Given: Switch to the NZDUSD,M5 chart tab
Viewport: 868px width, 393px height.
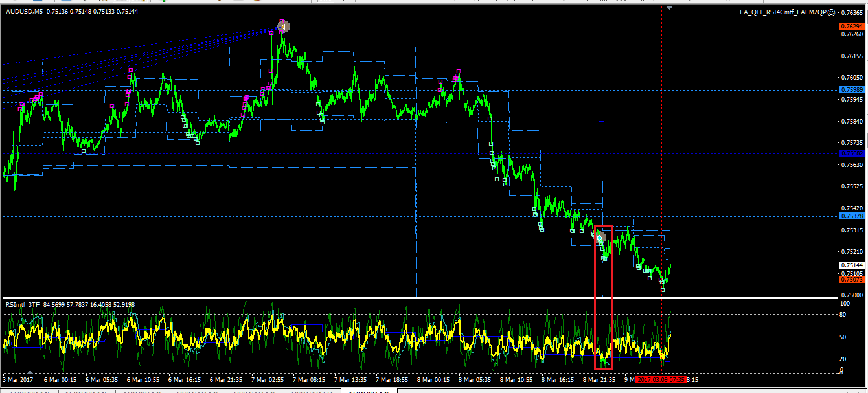Looking at the screenshot, I should (x=86, y=391).
